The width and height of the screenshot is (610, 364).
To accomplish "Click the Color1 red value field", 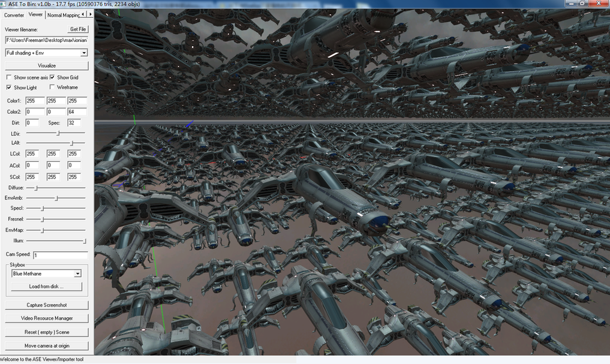I will [35, 101].
